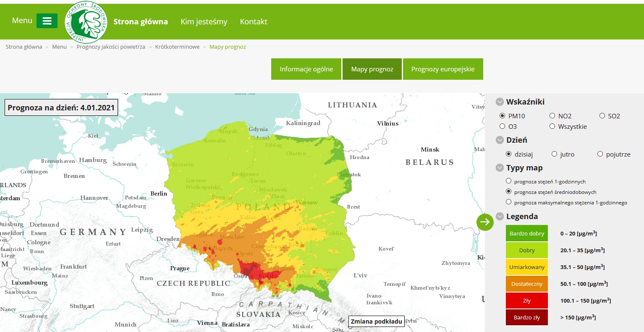Click the Typy map section heading
644x332 pixels.
coord(524,167)
